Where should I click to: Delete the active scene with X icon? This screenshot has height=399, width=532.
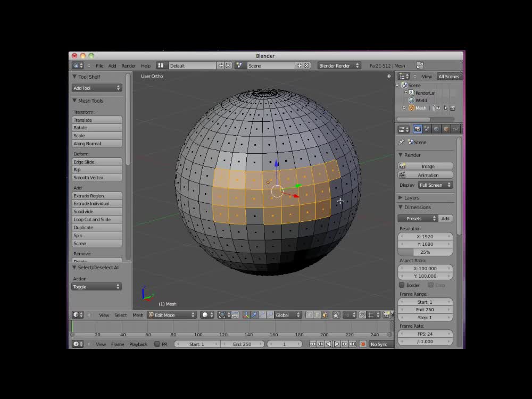[307, 65]
